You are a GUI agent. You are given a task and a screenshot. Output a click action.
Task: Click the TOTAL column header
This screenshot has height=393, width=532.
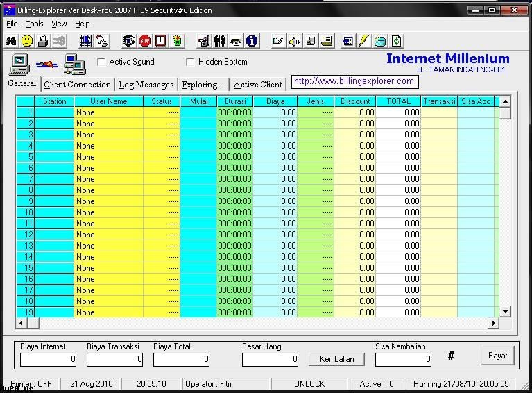click(398, 101)
